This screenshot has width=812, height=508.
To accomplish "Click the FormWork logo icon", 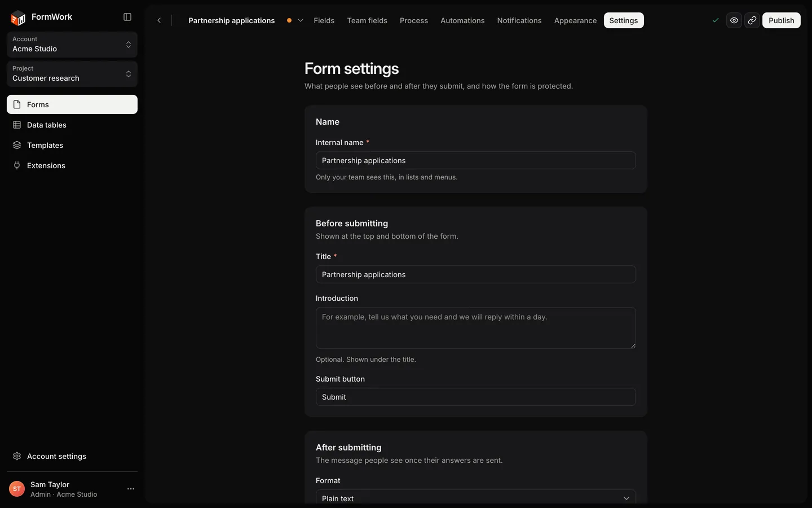I will click(x=18, y=18).
